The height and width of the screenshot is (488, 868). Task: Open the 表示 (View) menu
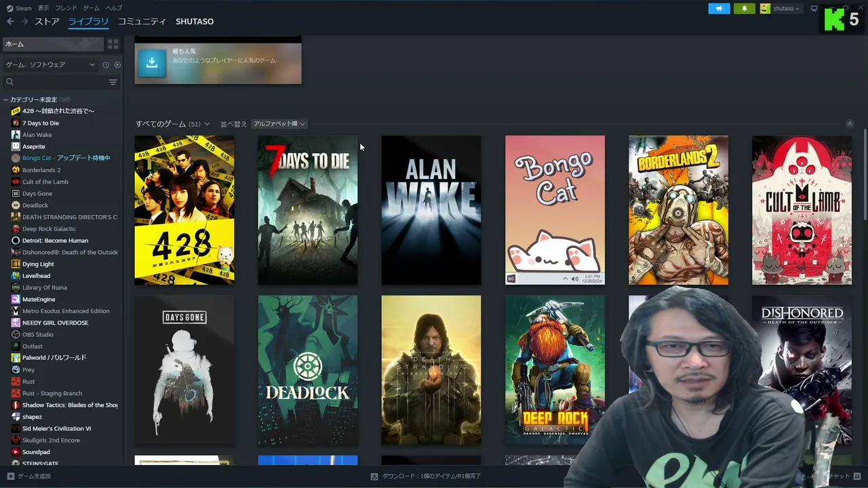click(43, 8)
